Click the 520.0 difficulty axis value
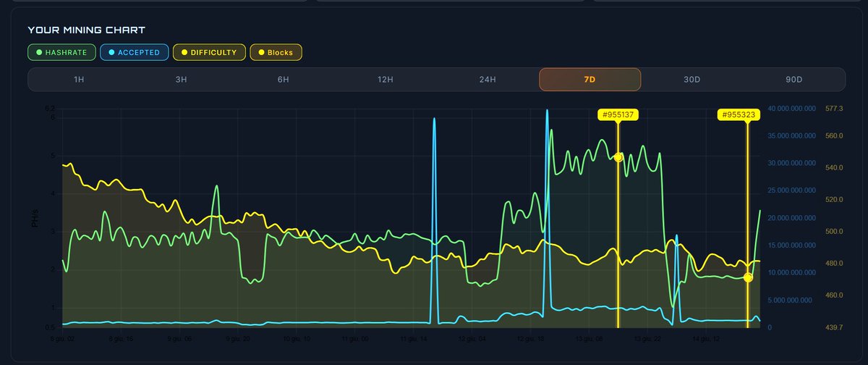Screen dimensions: 868x365 tap(834, 200)
